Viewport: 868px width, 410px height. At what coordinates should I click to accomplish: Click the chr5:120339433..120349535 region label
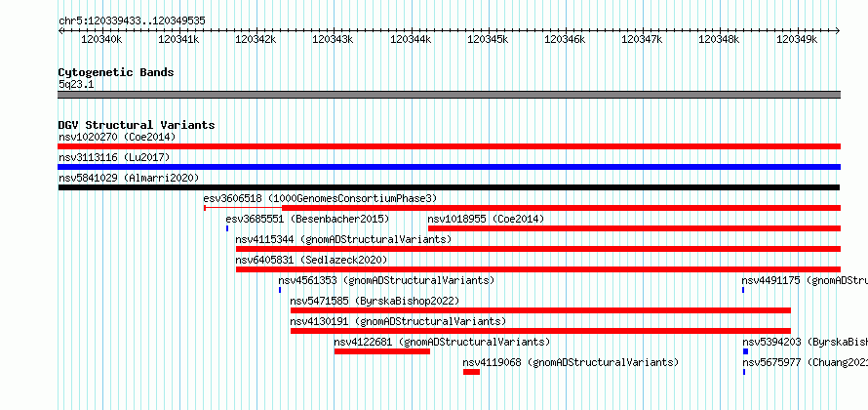click(x=132, y=20)
